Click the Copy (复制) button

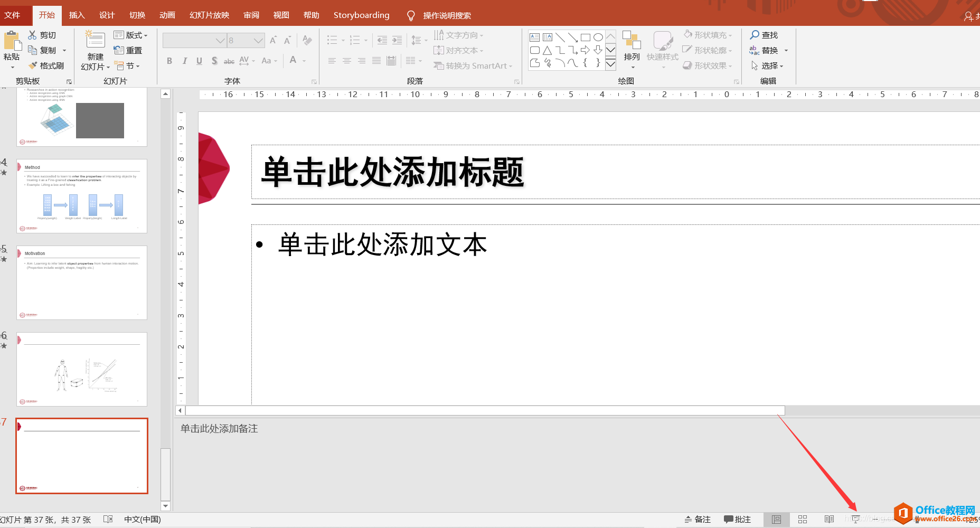[42, 50]
